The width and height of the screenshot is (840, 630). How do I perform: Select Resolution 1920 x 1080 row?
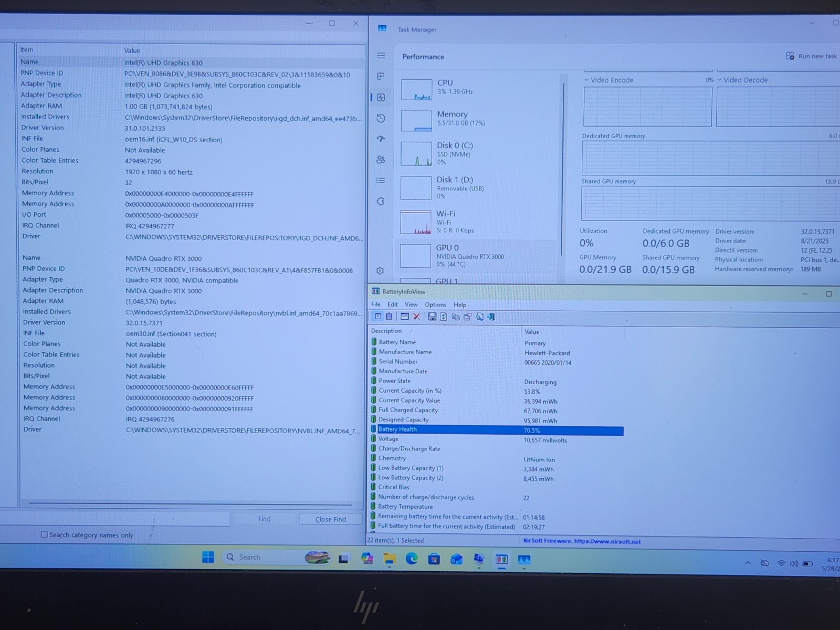[191, 172]
